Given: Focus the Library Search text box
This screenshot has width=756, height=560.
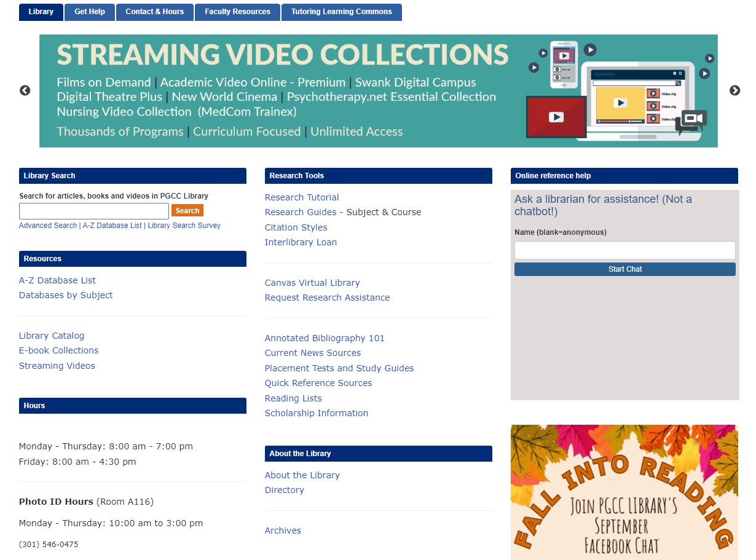Looking at the screenshot, I should [x=93, y=211].
